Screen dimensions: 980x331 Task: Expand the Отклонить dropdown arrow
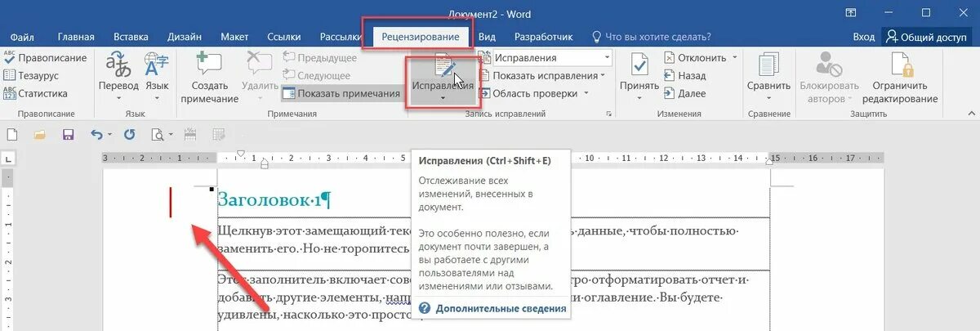[x=734, y=58]
